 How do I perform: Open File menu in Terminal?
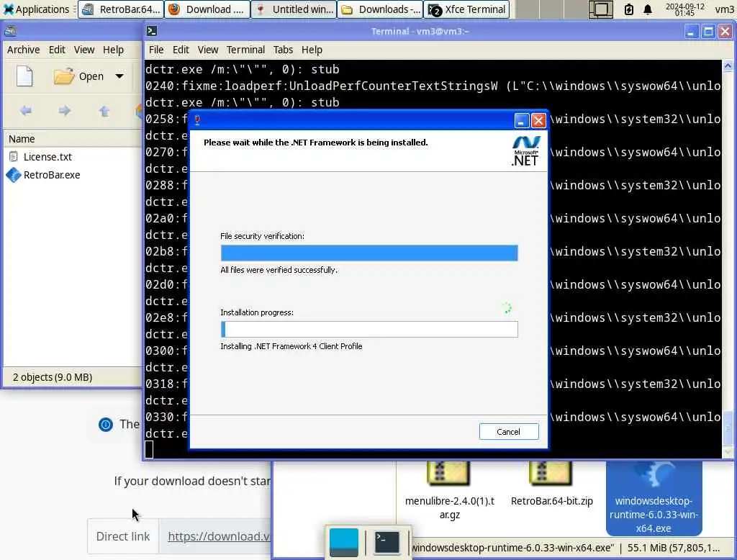[x=156, y=50]
